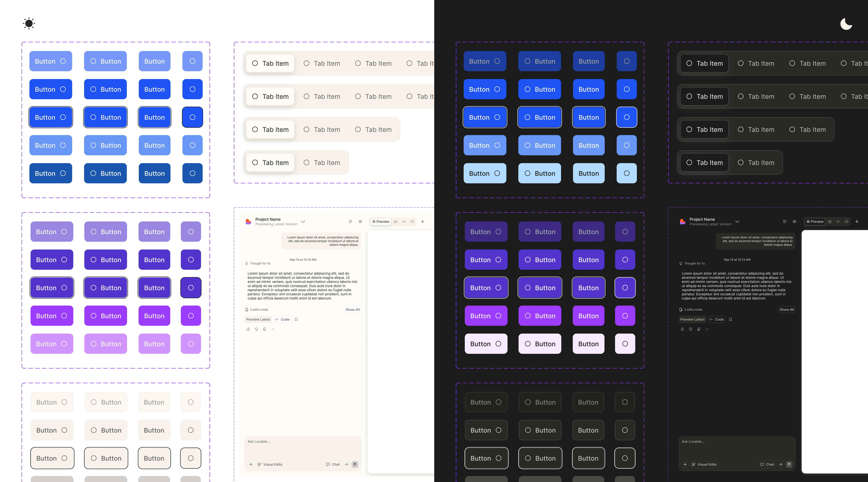Open more options ellipsis in light chat

(x=273, y=329)
